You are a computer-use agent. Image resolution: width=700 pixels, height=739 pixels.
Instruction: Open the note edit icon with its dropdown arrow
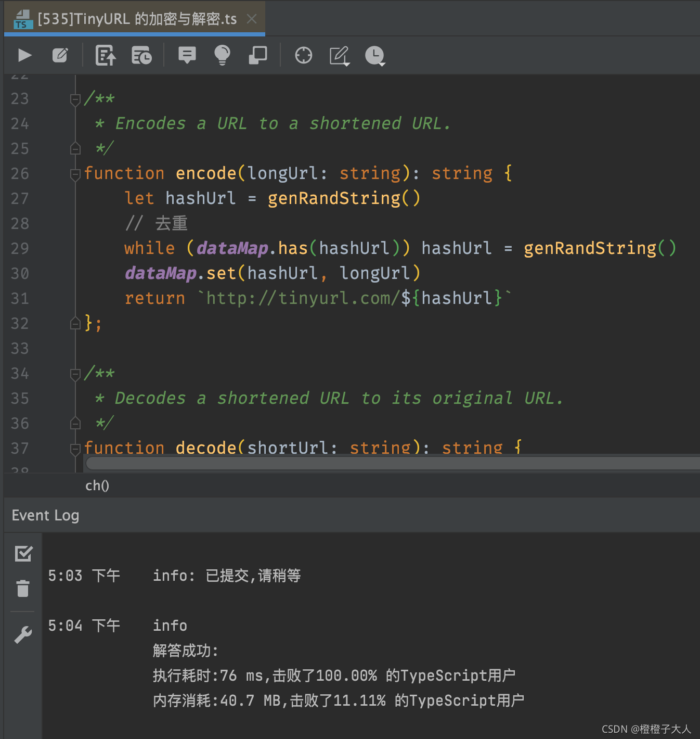[340, 56]
